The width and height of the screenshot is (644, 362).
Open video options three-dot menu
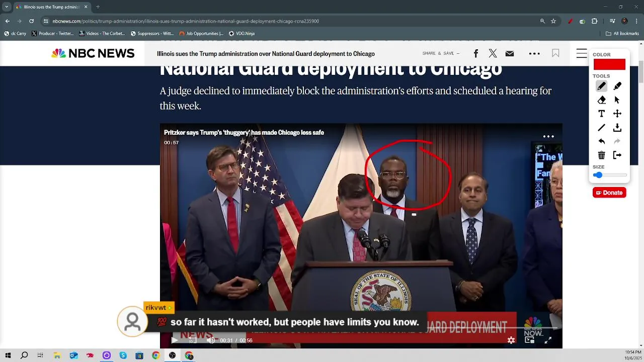[x=548, y=136]
